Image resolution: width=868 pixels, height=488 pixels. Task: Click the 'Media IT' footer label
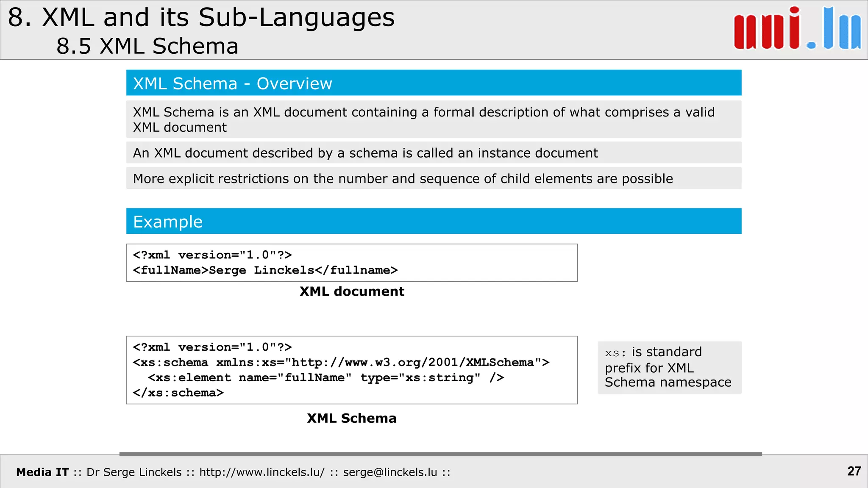tap(42, 472)
